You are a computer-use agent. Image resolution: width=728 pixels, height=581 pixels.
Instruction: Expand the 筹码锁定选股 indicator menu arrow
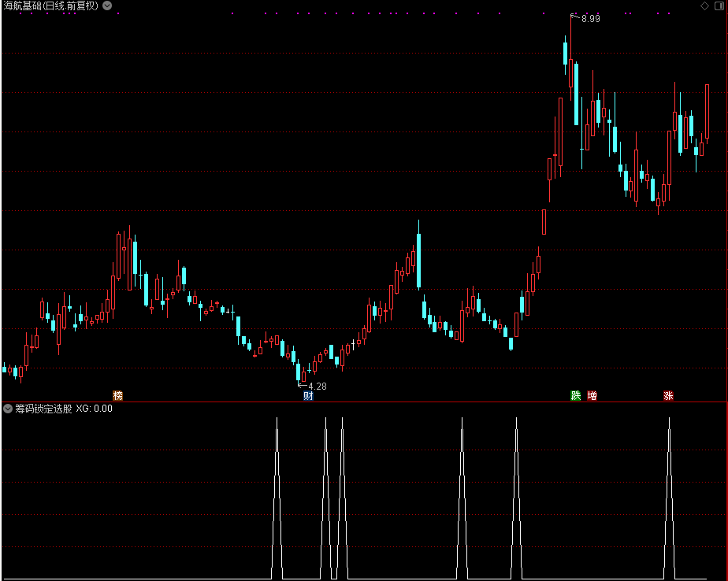coord(8,409)
